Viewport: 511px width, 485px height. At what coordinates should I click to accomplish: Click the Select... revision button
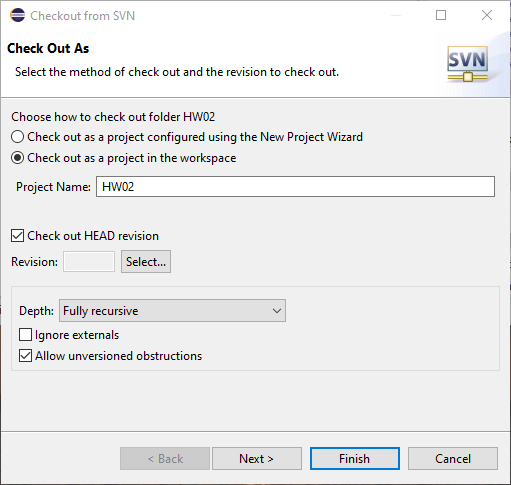[x=146, y=262]
